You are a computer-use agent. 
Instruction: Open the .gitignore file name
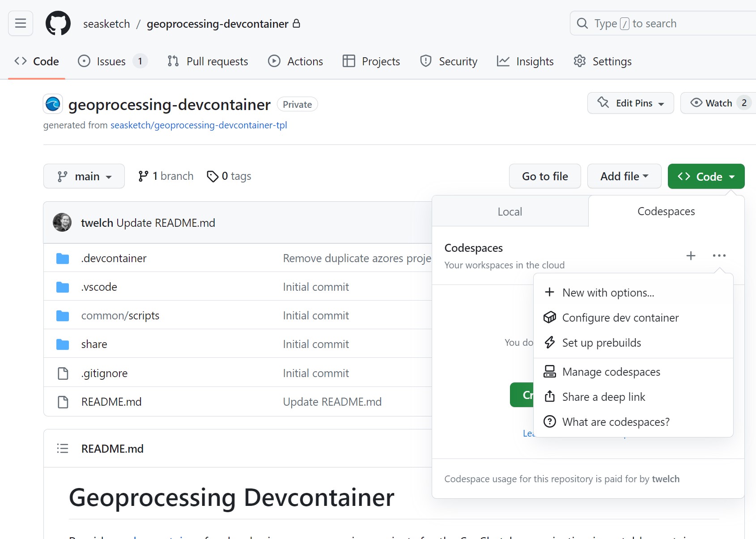(104, 373)
